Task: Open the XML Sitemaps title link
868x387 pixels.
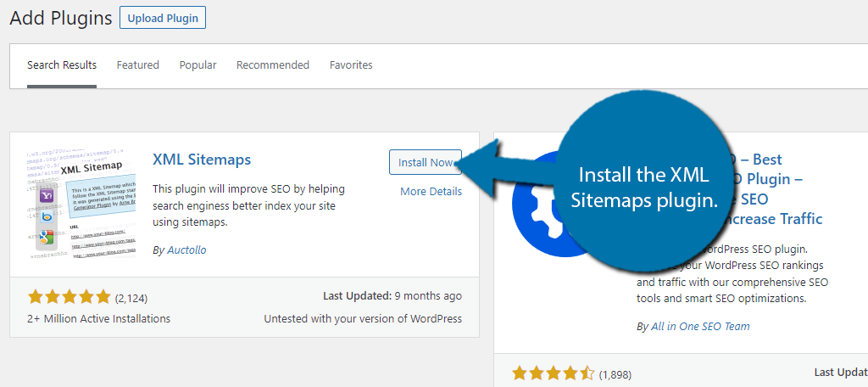Action: pos(202,160)
